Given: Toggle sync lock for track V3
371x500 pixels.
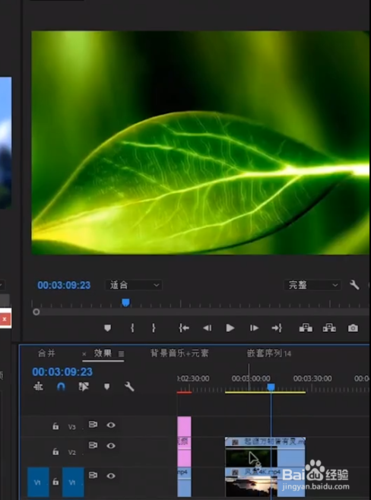Looking at the screenshot, I should coord(93,424).
